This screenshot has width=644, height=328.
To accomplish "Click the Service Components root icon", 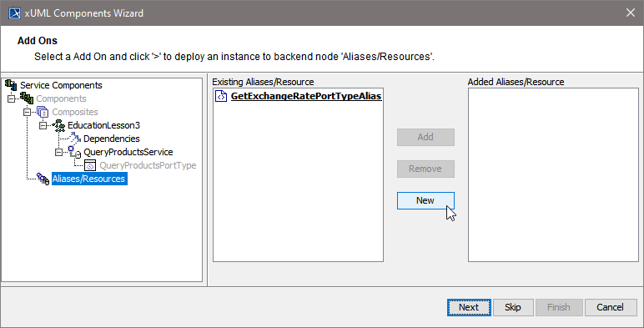I will [11, 85].
